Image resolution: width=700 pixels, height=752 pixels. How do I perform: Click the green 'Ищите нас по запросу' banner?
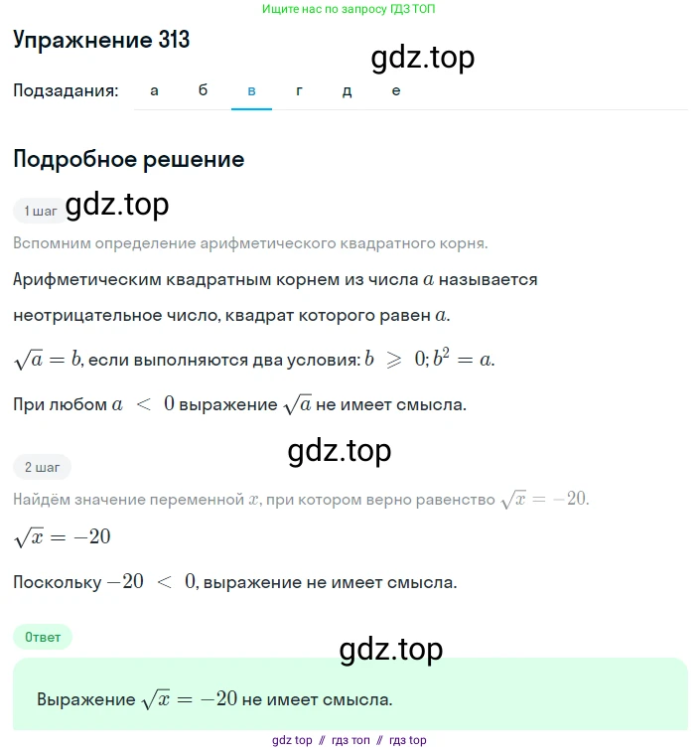[350, 9]
